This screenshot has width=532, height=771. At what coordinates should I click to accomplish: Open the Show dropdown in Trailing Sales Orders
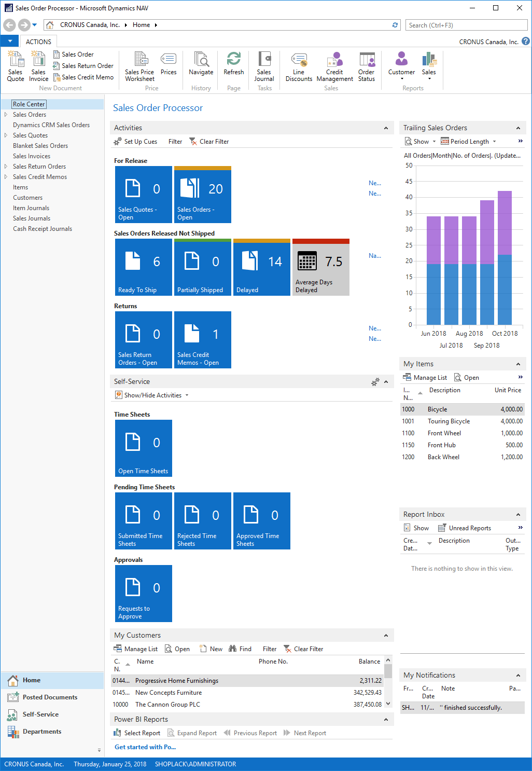[420, 142]
